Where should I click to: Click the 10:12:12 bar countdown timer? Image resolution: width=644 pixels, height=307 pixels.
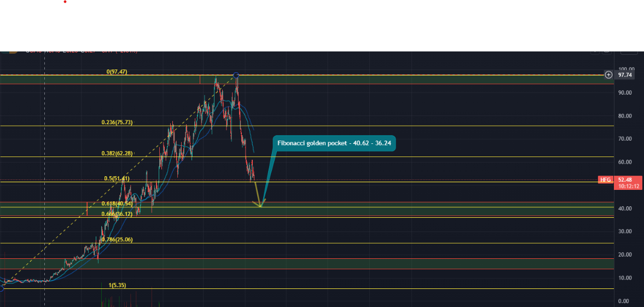click(628, 186)
